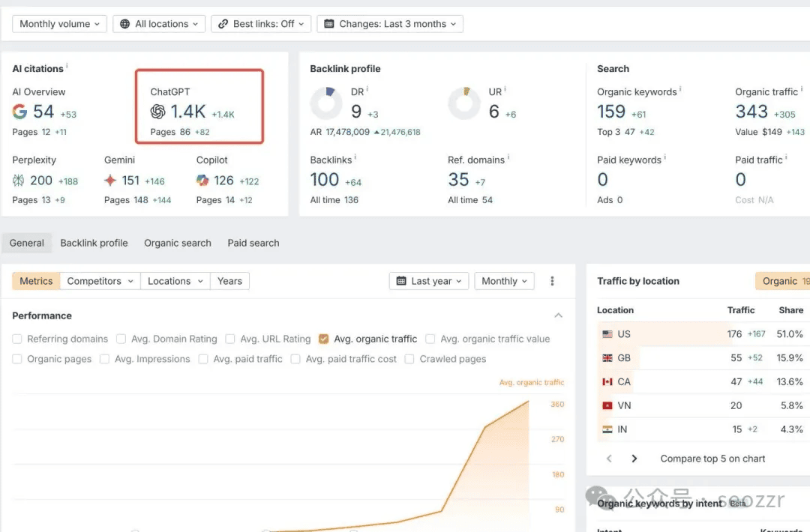Go to next locations page arrow
The image size is (810, 532).
click(634, 459)
